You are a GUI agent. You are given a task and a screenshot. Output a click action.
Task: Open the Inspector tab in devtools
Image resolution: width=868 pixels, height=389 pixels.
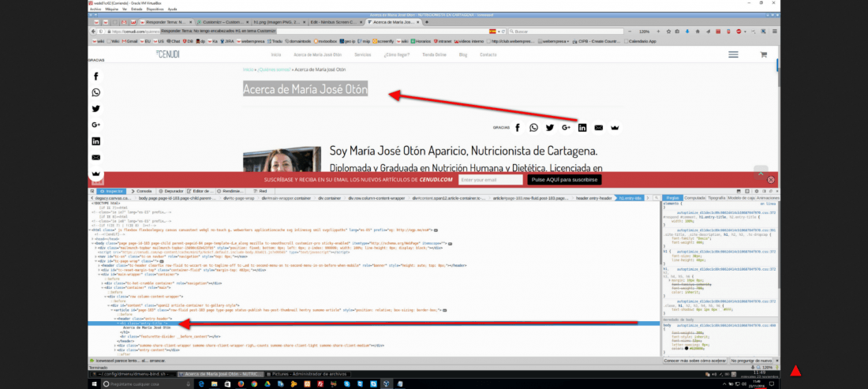pyautogui.click(x=113, y=191)
